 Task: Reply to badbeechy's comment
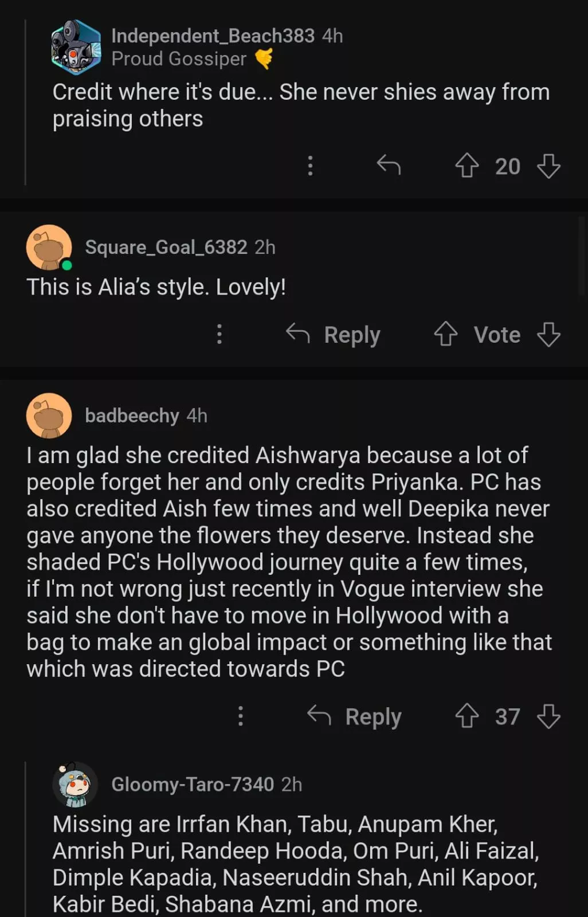click(x=354, y=716)
